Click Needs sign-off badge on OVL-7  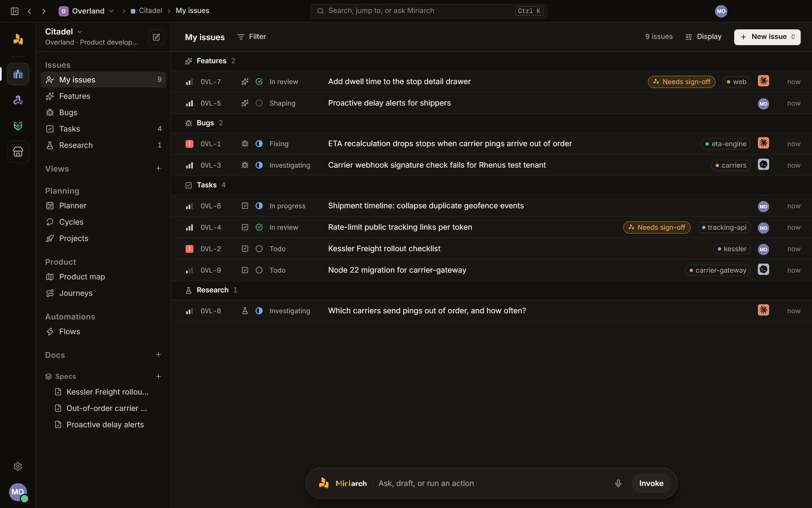[681, 82]
